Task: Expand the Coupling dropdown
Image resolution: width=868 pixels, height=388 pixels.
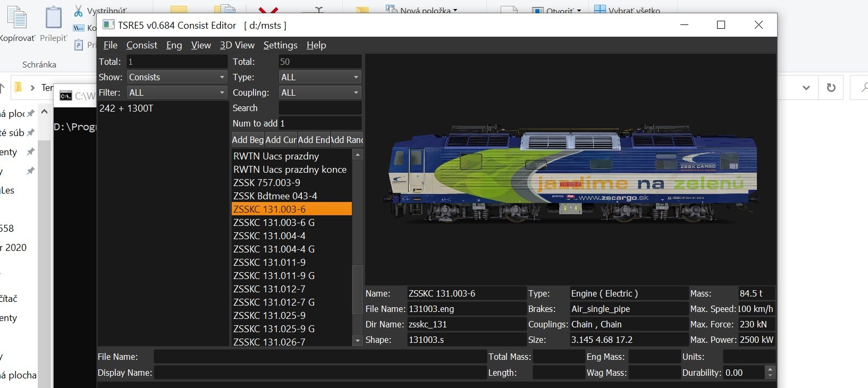Action: coord(319,92)
